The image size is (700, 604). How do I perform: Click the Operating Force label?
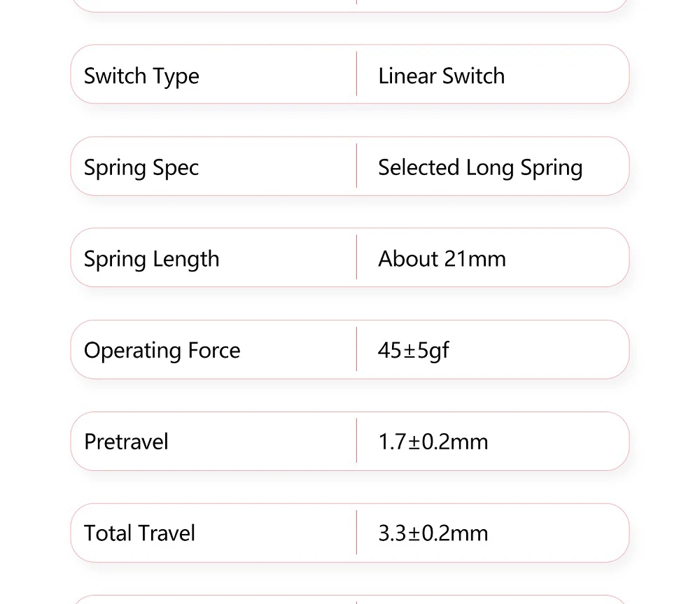pos(162,350)
